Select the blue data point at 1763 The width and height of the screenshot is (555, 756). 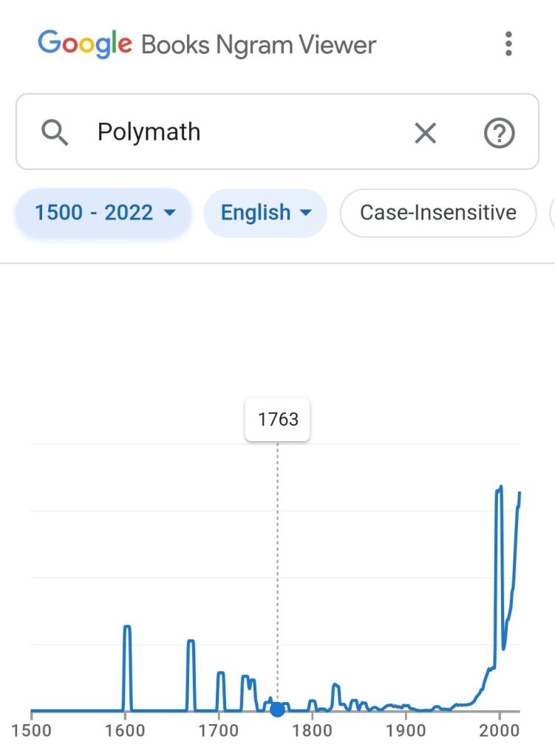pyautogui.click(x=277, y=710)
